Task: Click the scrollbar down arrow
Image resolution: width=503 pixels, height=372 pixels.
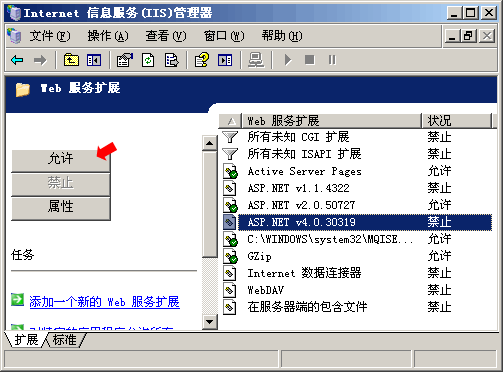Action: (x=210, y=322)
